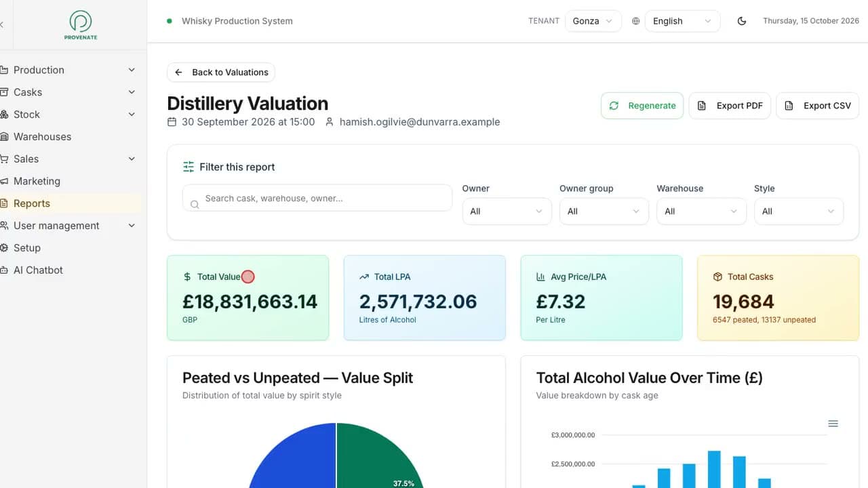Click the Marketing megaphone icon
The image size is (868, 488).
tap(4, 181)
